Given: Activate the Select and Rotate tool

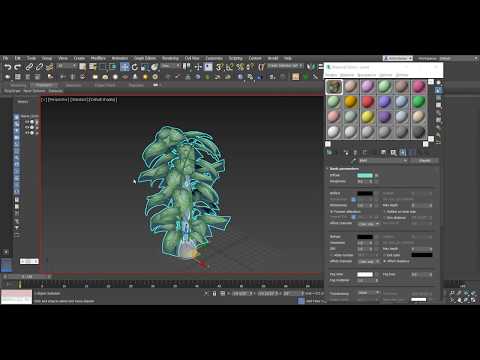Looking at the screenshot, I should click(135, 67).
